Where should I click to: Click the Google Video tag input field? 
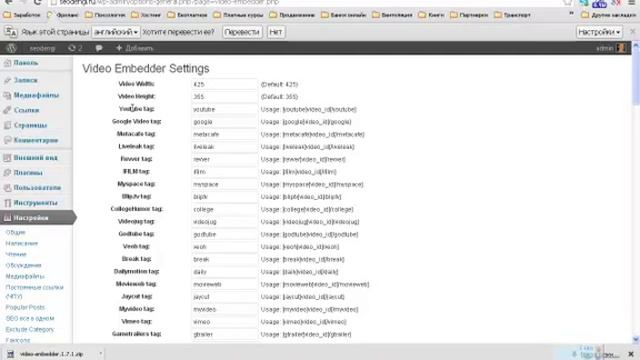coord(224,122)
